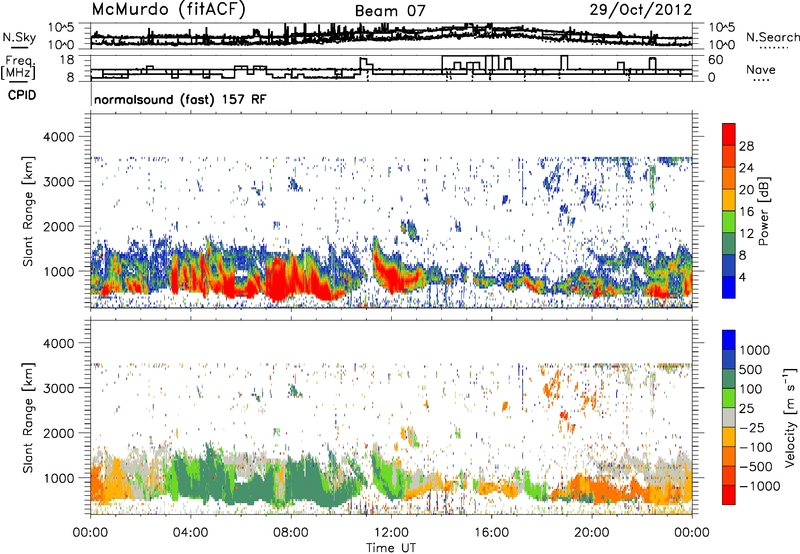Select the 12 value on power colorbar
Screen dimensions: 800x554
click(x=746, y=234)
